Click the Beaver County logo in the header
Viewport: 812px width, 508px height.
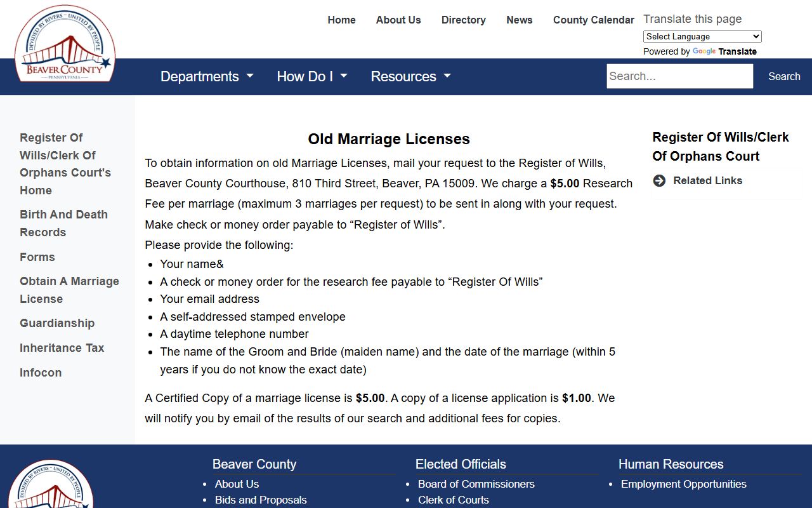(x=65, y=44)
